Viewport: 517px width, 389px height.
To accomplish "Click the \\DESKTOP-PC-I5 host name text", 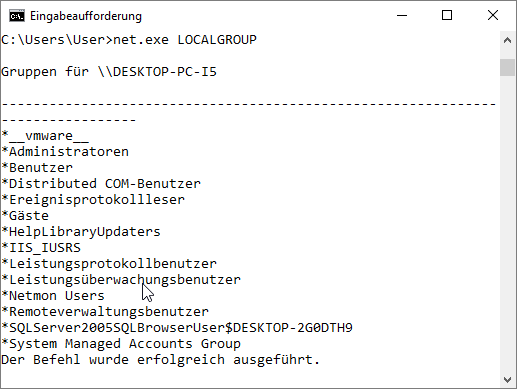I will click(x=157, y=72).
